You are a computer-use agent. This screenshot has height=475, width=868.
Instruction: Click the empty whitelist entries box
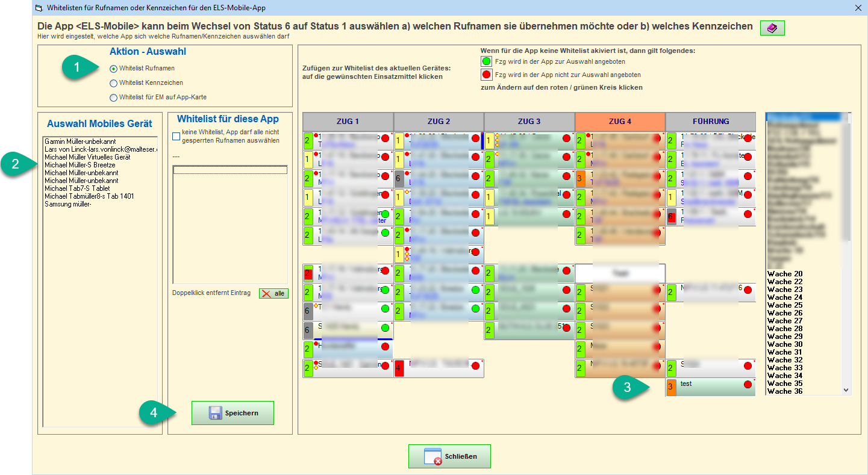coord(229,229)
